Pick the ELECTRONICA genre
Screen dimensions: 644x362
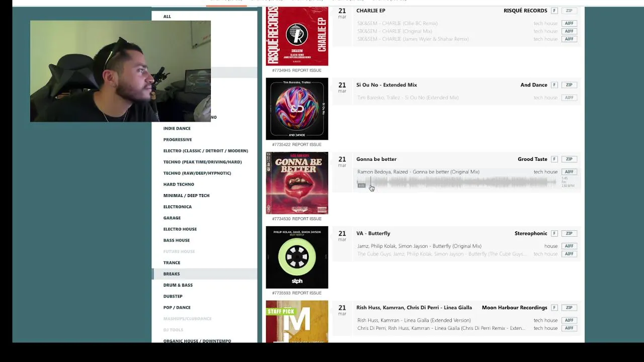(x=177, y=207)
